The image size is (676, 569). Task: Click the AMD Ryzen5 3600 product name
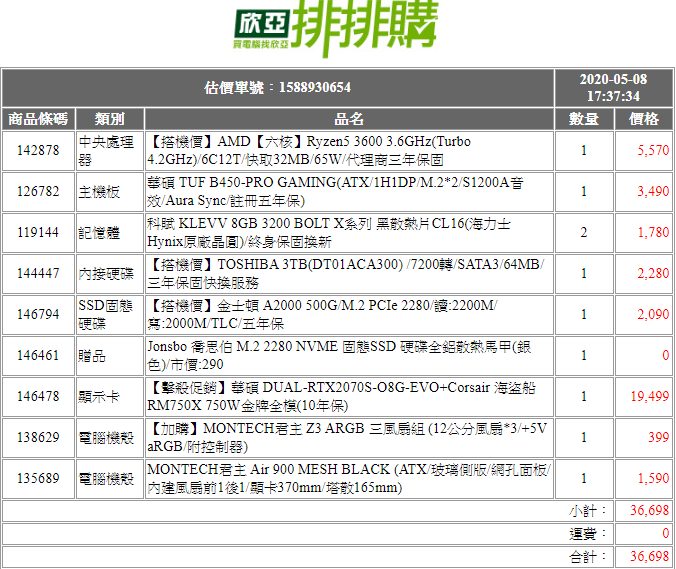click(309, 151)
